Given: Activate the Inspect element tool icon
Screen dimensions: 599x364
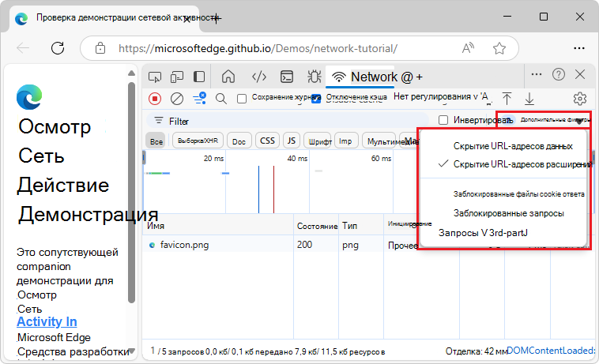Looking at the screenshot, I should tap(155, 77).
